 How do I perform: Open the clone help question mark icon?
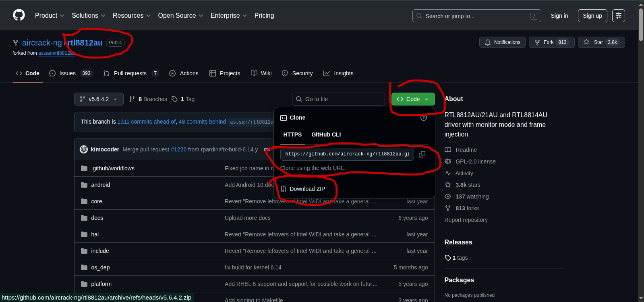423,118
